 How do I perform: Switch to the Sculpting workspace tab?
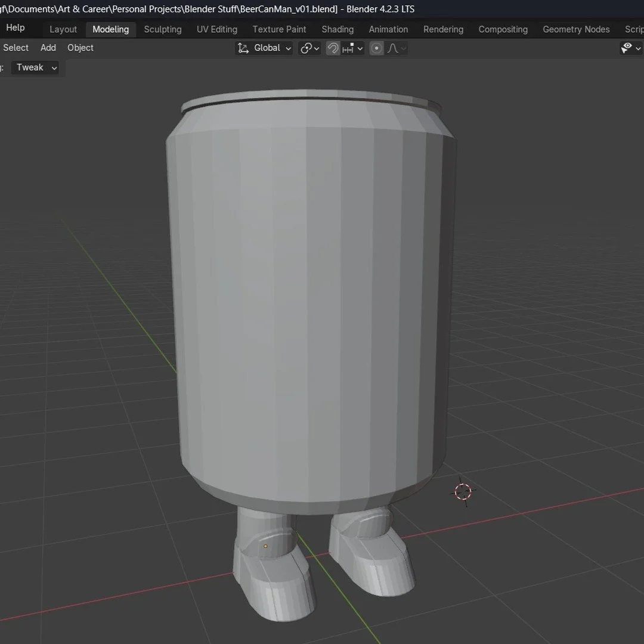click(x=163, y=30)
